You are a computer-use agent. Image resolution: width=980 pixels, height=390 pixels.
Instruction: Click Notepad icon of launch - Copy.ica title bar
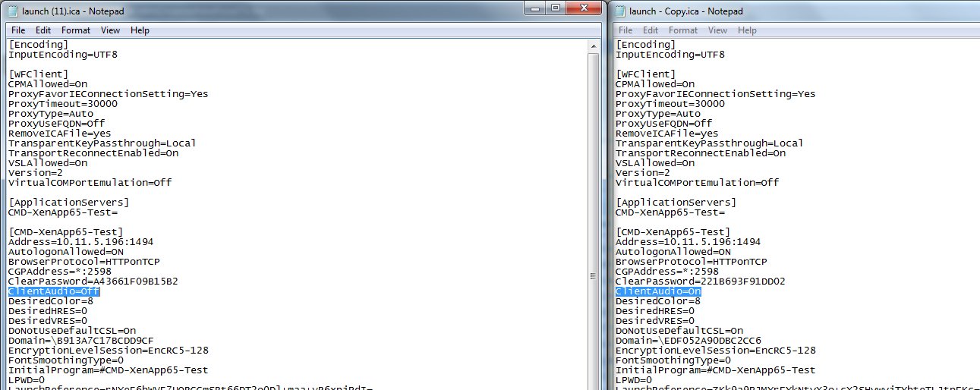pos(620,11)
